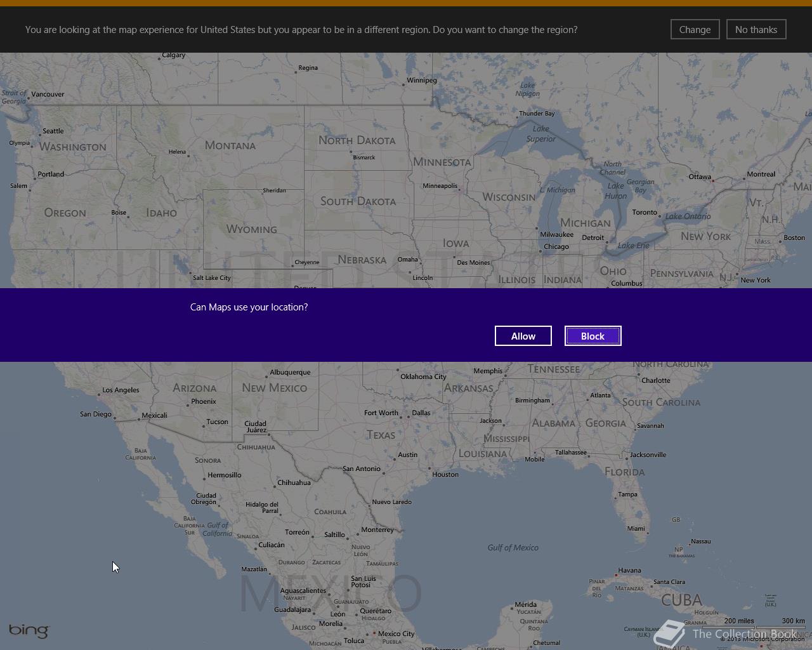Click the Pennsylvania state label
Image resolution: width=812 pixels, height=650 pixels.
coord(682,274)
